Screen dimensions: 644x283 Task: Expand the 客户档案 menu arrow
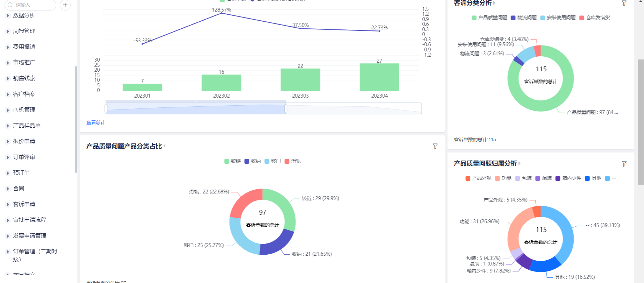8,94
